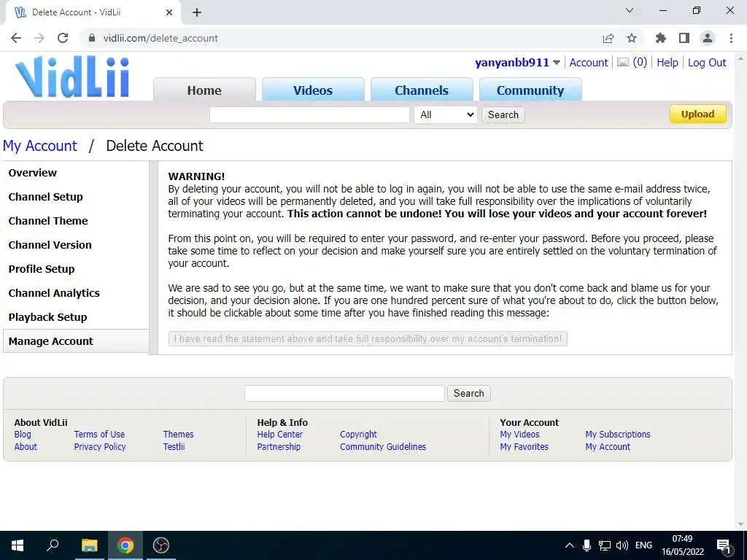Open Windows taskbar search
747x560 pixels.
(53, 545)
